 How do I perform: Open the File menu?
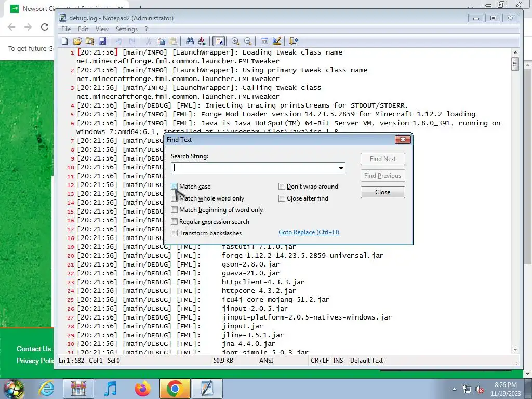coord(66,29)
